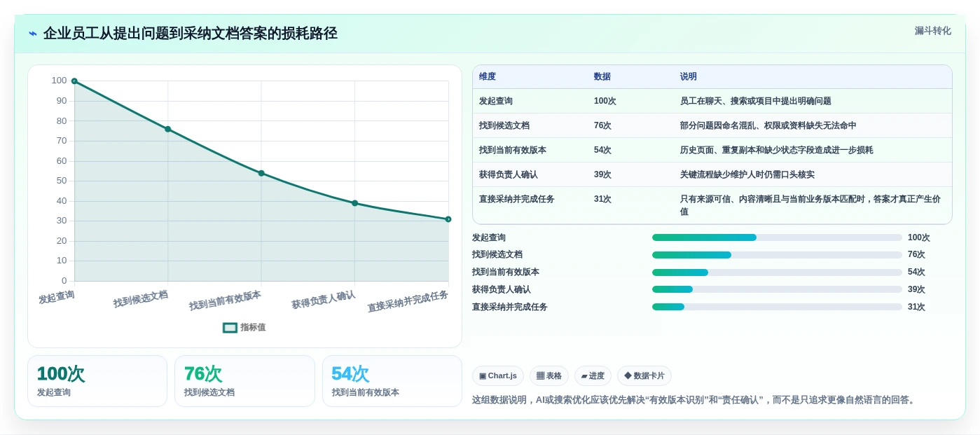Image resolution: width=980 pixels, height=435 pixels.
Task: Open the 54次 找到当前有效版本 stat card
Action: (392, 381)
